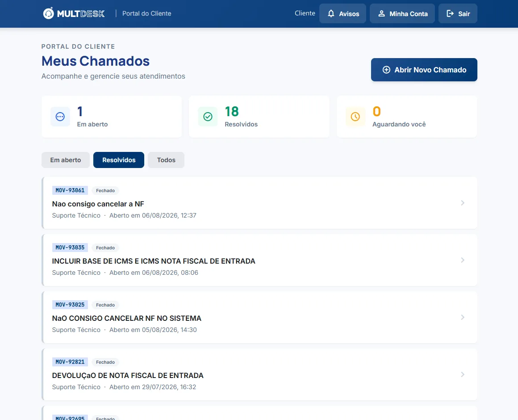Click date Aberto em 05/08/2026, 14:30
518x420 pixels.
[x=153, y=330]
